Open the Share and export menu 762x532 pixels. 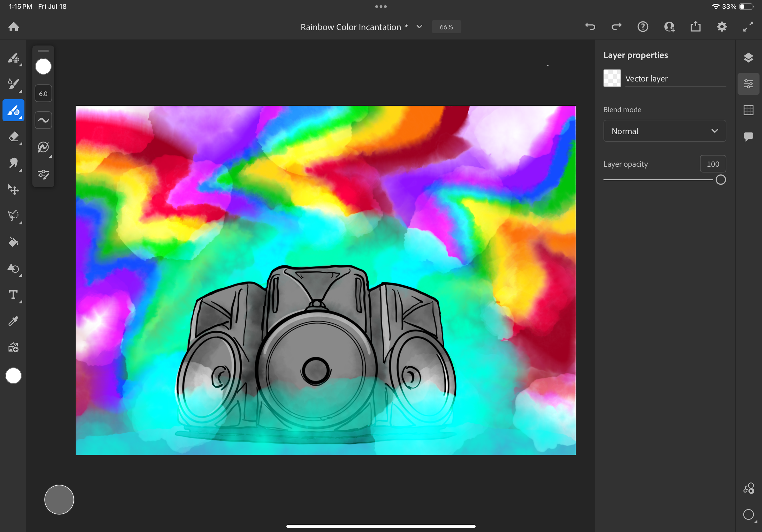tap(696, 27)
